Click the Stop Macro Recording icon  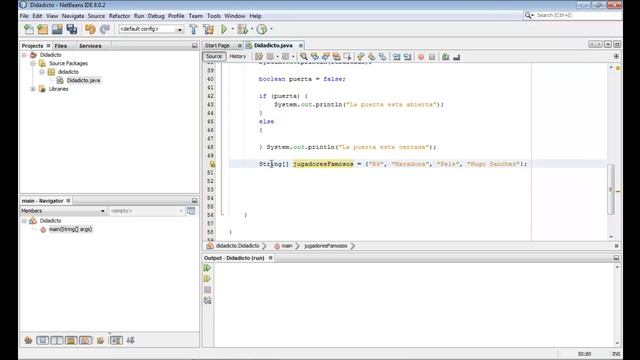(x=432, y=57)
